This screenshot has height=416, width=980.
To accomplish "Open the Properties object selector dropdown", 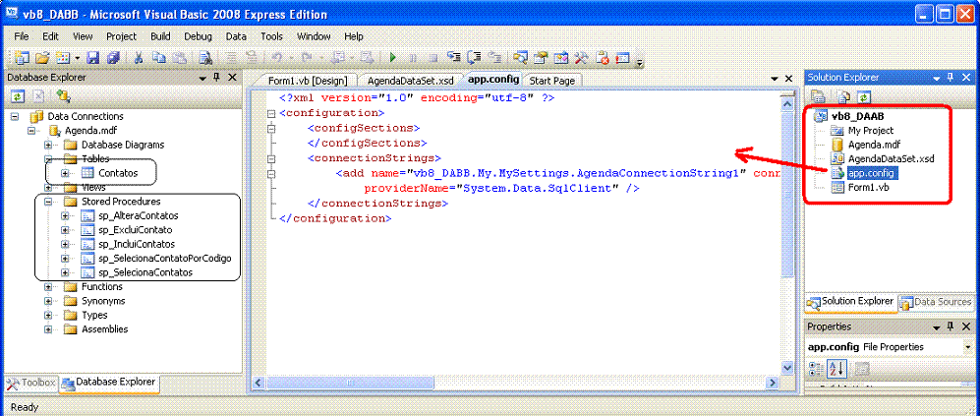I will (x=969, y=346).
